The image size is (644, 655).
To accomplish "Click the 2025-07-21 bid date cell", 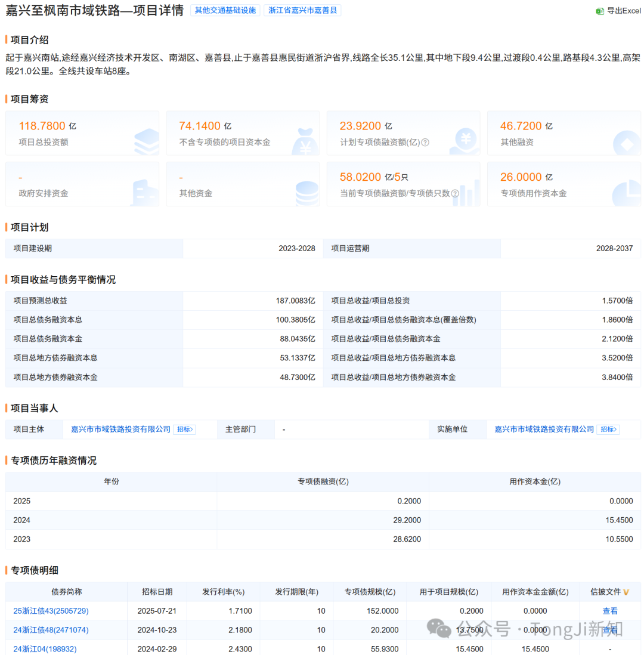I will point(157,611).
